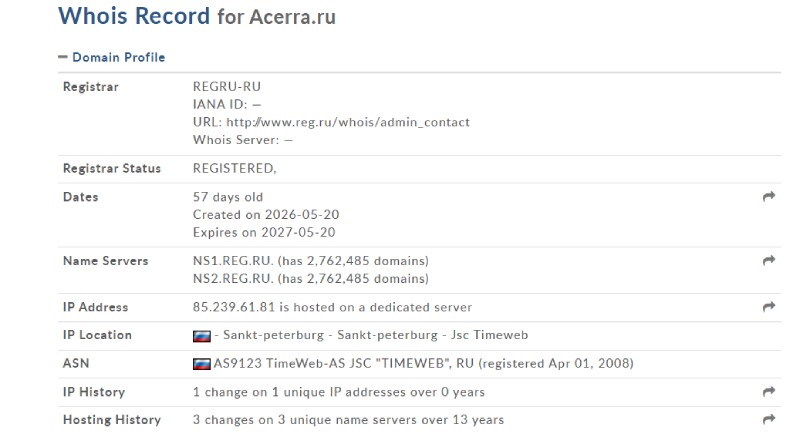
Task: Open the arrow icon in IP Address row
Action: point(769,307)
